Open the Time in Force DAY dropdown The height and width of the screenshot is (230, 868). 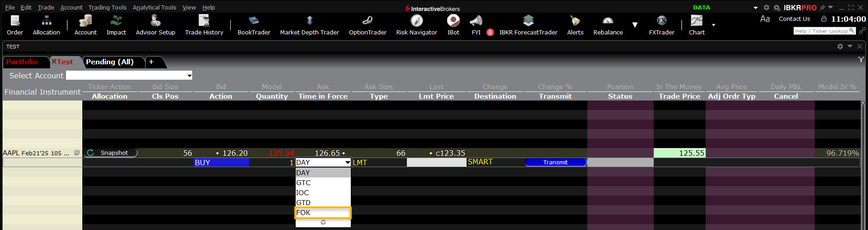(x=347, y=163)
